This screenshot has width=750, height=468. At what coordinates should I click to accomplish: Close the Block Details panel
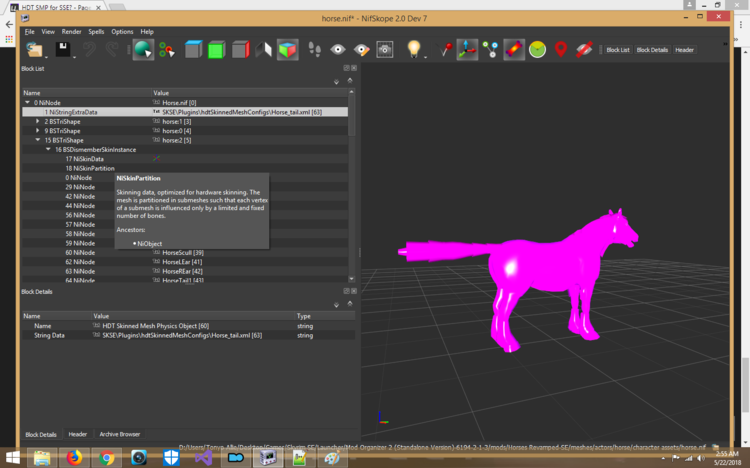click(354, 291)
